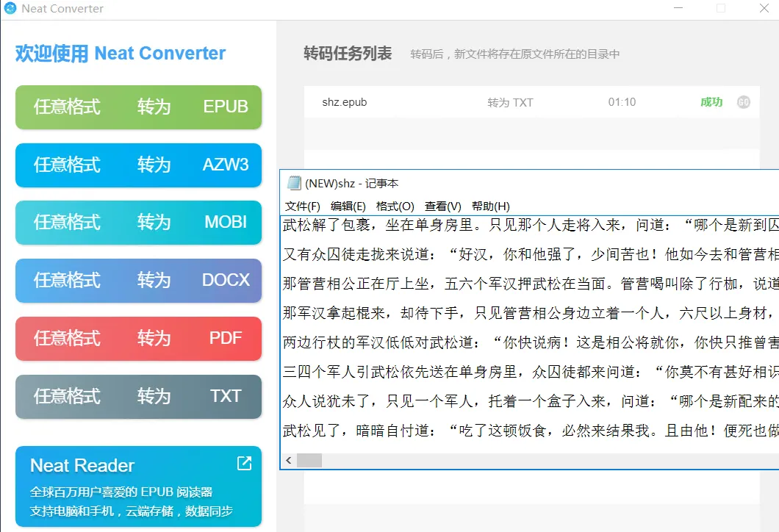Click Notepad line starting 两边行杖的军汉
This screenshot has height=532, width=779.
click(530, 342)
